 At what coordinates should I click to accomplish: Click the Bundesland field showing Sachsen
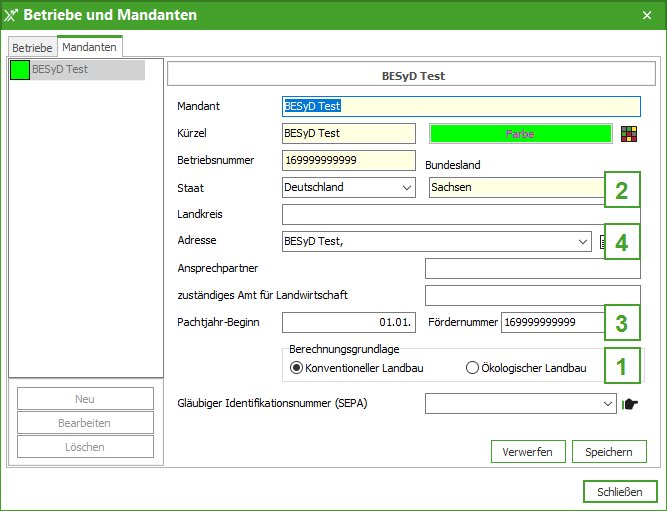pos(515,187)
